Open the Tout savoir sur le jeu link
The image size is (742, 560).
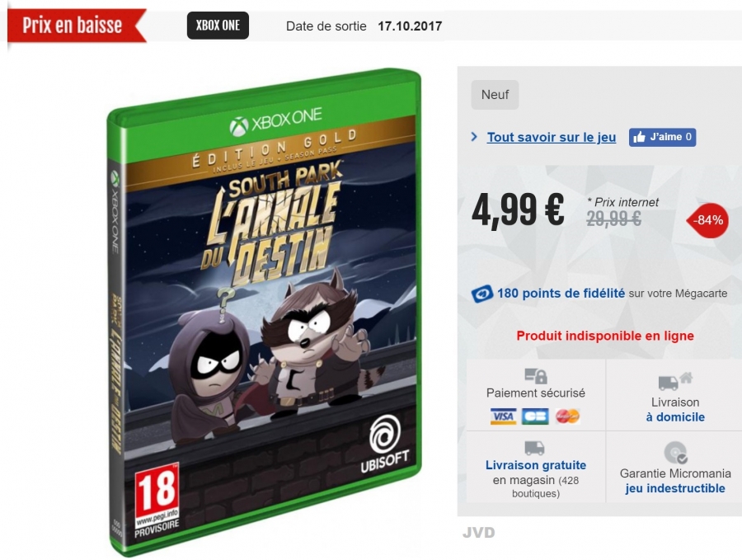[x=552, y=137]
